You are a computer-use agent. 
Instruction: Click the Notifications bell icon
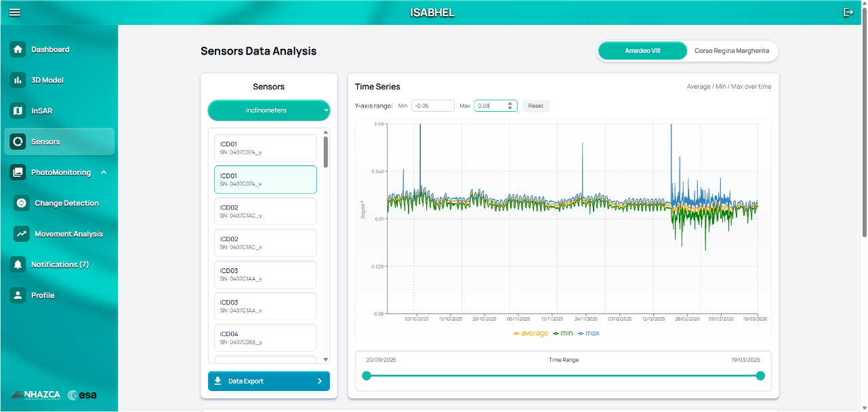pyautogui.click(x=18, y=264)
